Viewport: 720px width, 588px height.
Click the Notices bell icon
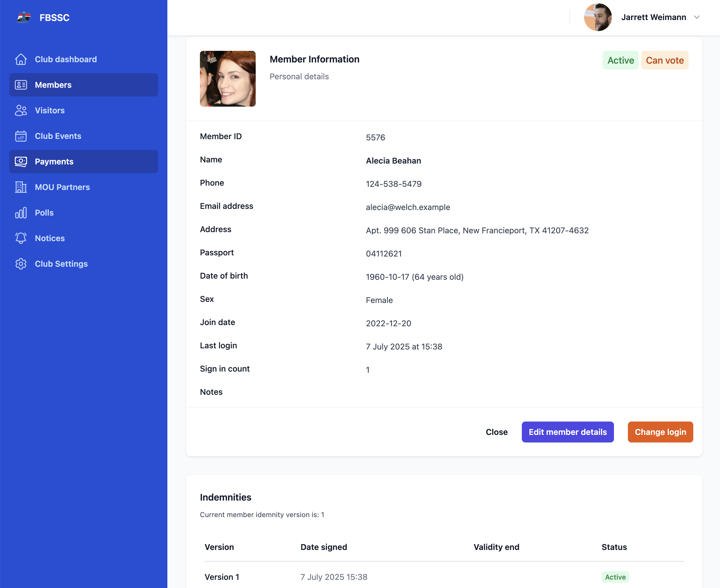[21, 238]
